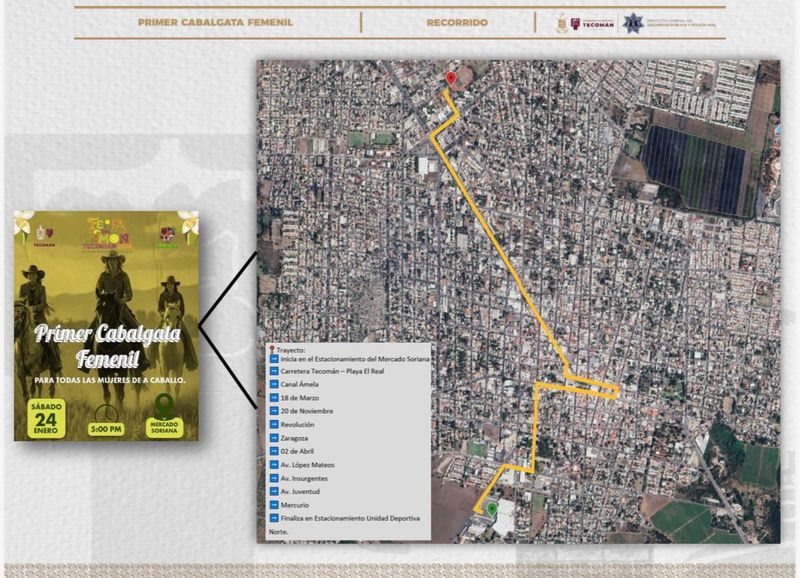
Task: Select the PRIMER CABALGATA FEMENIL header title
Action: point(216,22)
